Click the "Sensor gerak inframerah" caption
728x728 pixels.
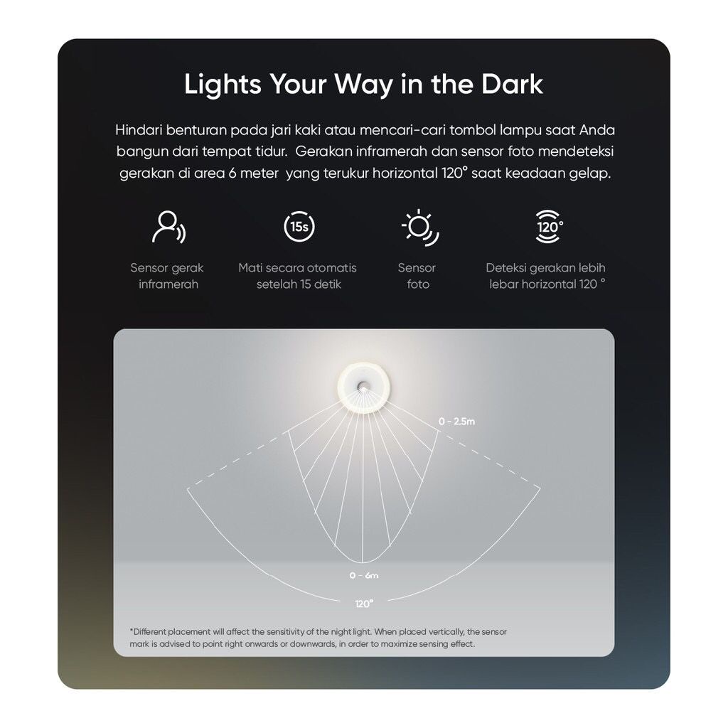[167, 276]
